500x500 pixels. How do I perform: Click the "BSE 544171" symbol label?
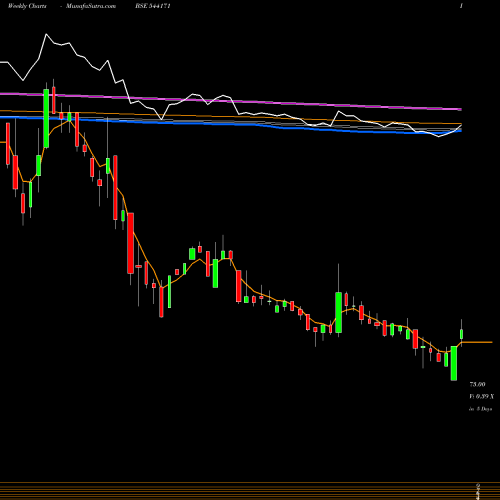pos(153,6)
